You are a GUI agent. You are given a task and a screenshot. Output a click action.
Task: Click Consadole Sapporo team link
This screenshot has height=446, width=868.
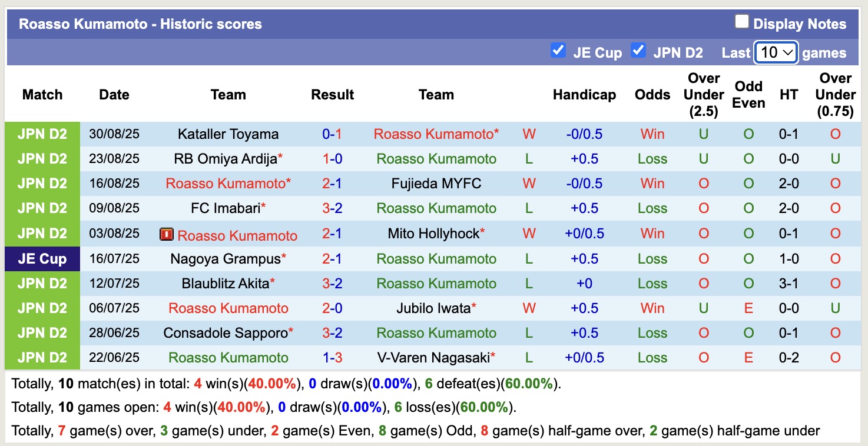point(226,333)
